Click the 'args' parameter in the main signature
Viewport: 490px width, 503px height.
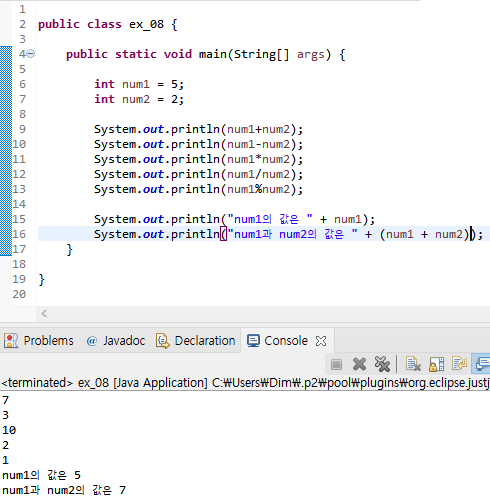(x=311, y=54)
